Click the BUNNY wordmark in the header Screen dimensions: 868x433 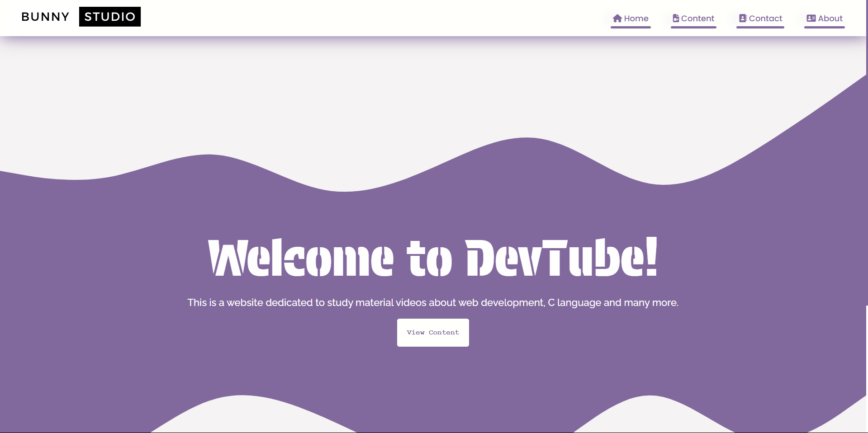[45, 16]
